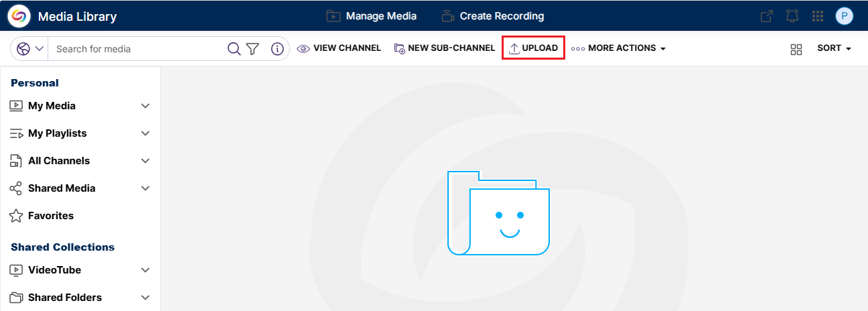
Task: Expand the Shared Folders chevron
Action: 145,298
